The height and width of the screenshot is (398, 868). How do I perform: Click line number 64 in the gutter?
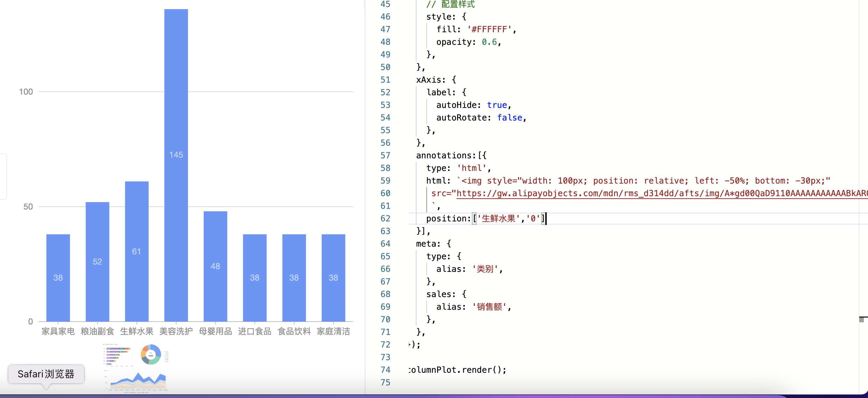[385, 244]
